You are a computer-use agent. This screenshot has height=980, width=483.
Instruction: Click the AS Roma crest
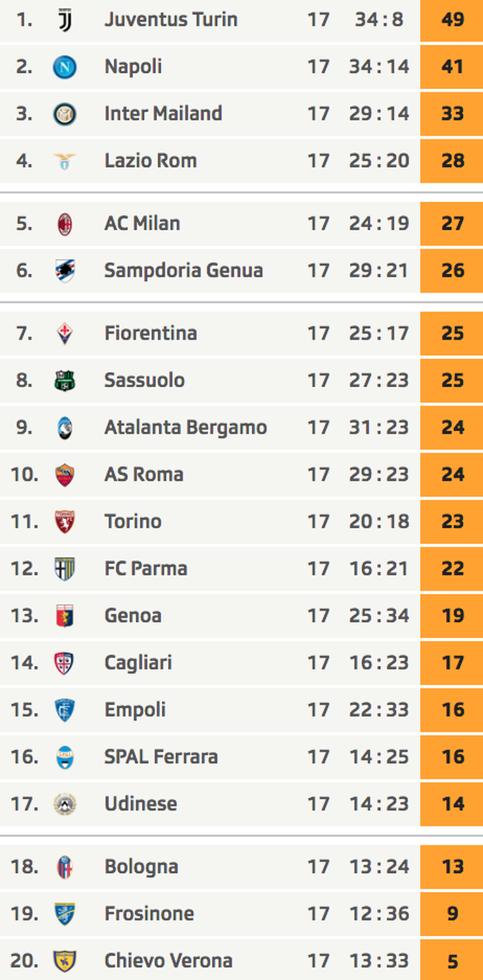65,475
